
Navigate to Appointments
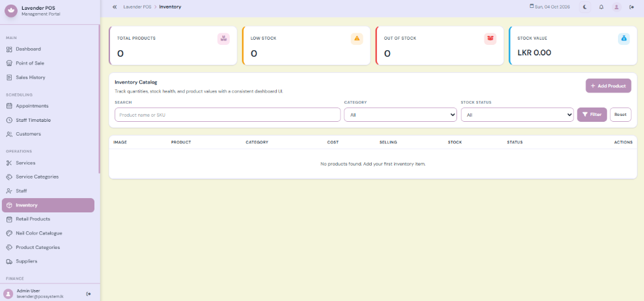click(48, 106)
